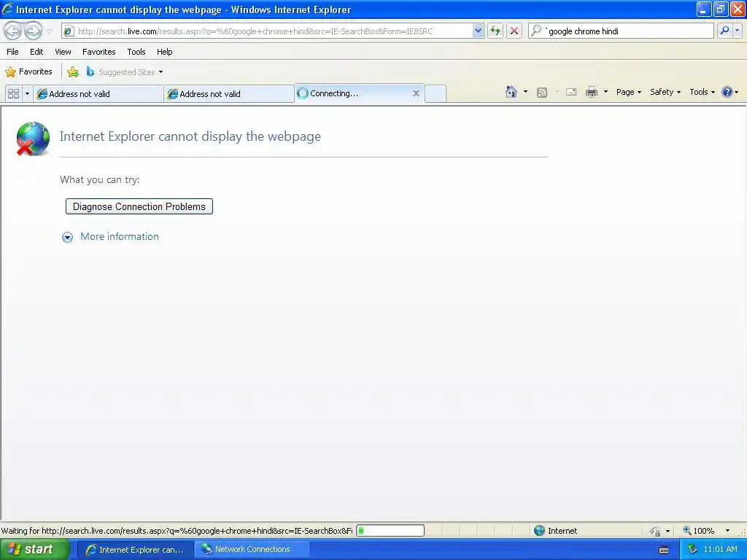Click the keyboard icon in the taskbar

pyautogui.click(x=664, y=550)
